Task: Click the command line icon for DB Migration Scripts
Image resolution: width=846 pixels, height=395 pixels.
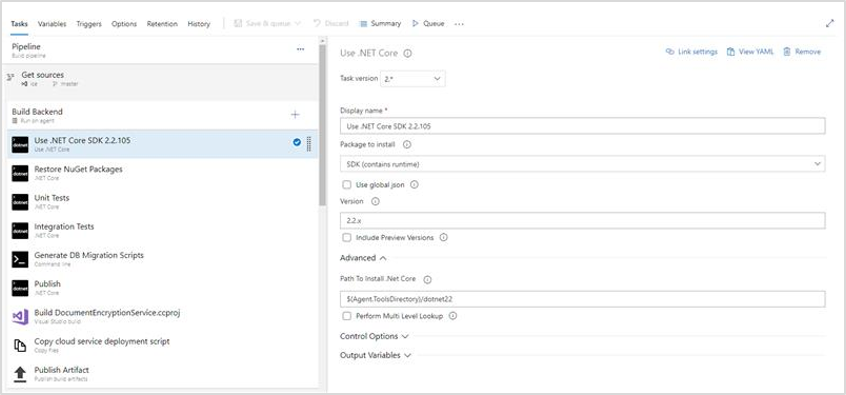Action: click(x=20, y=259)
